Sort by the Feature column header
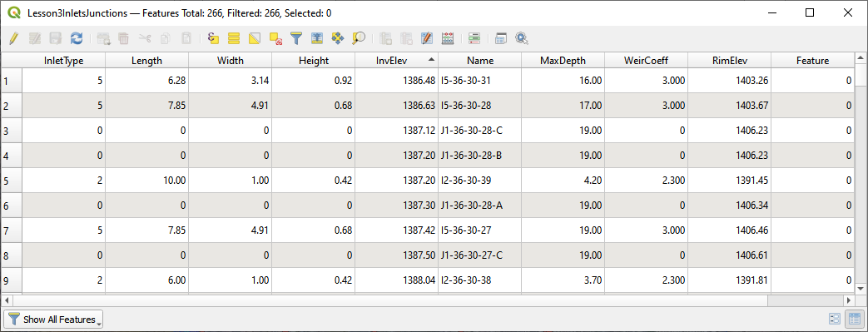The height and width of the screenshot is (332, 868). 812,60
